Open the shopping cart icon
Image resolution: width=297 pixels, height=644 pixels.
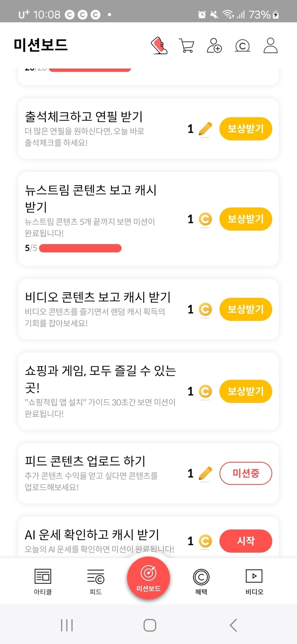pyautogui.click(x=186, y=45)
